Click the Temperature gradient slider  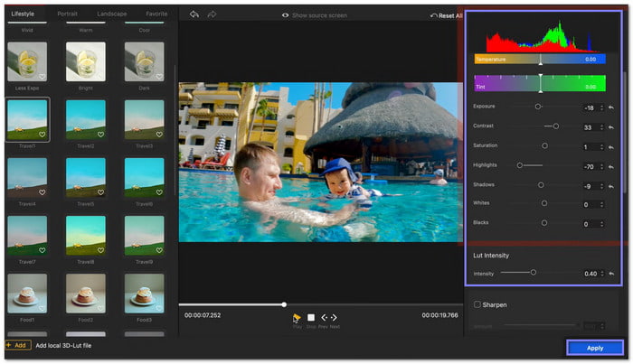click(540, 59)
